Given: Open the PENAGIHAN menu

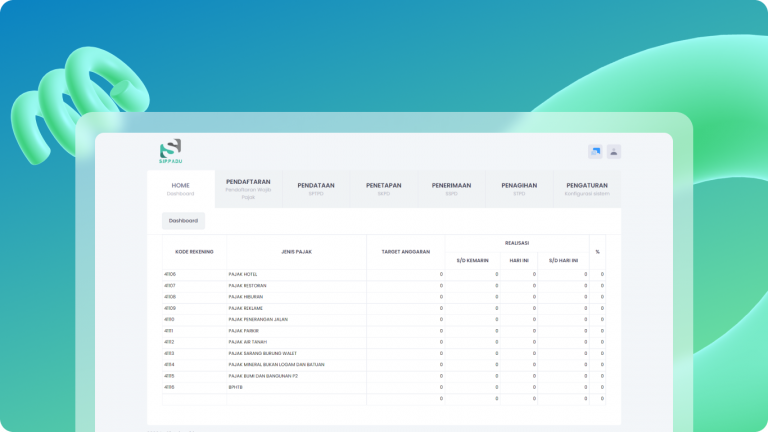Looking at the screenshot, I should [519, 188].
